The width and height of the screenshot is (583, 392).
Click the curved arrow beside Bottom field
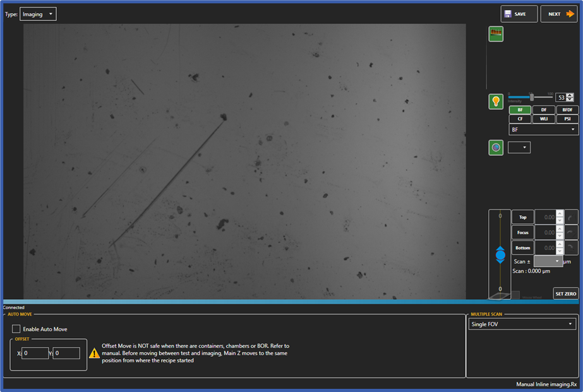click(572, 247)
